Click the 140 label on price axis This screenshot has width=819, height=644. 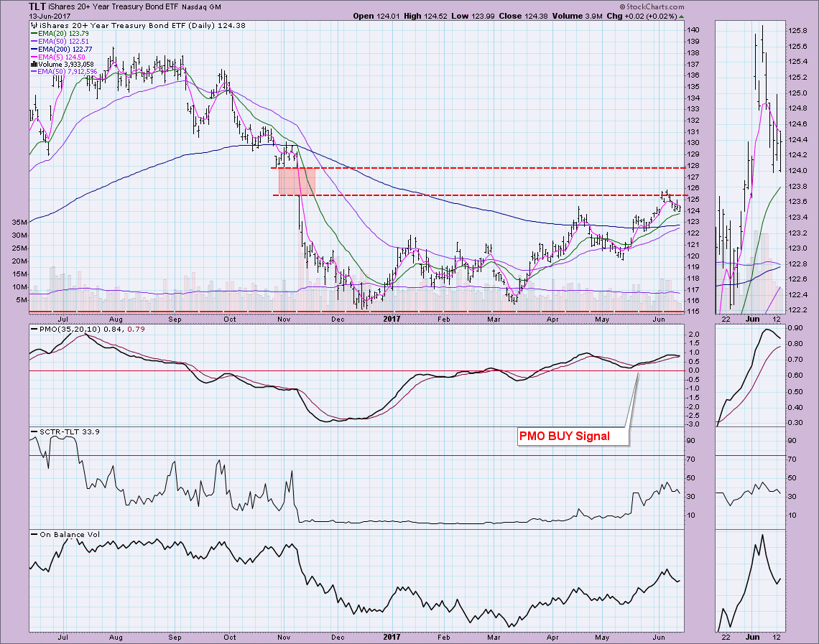pos(694,29)
